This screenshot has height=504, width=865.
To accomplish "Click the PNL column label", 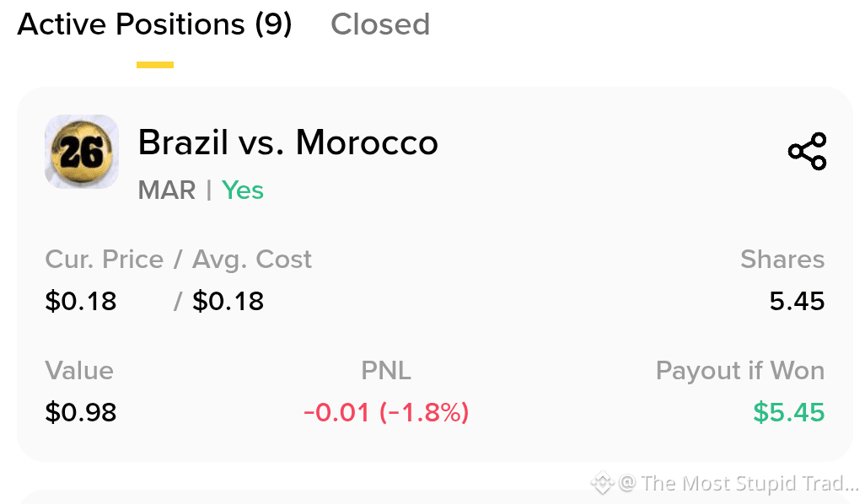I will 386,371.
